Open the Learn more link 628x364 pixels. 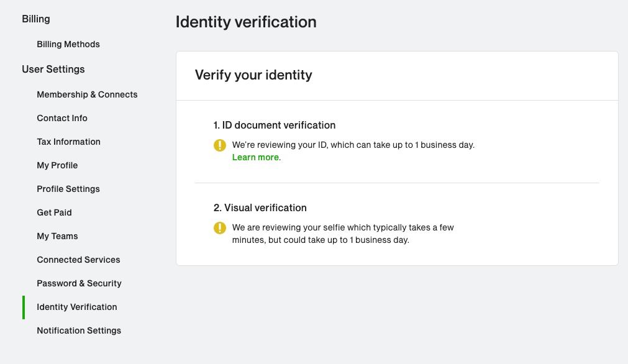pos(255,157)
